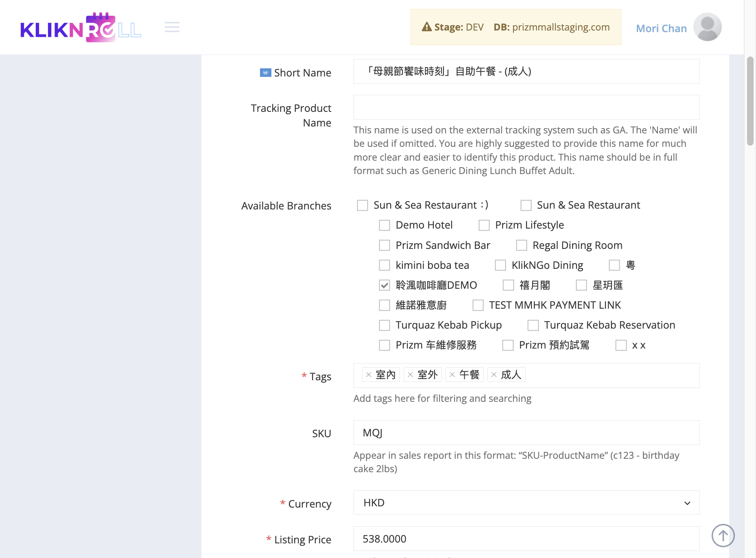Check the Demo Hotel branch
The width and height of the screenshot is (756, 558).
385,225
